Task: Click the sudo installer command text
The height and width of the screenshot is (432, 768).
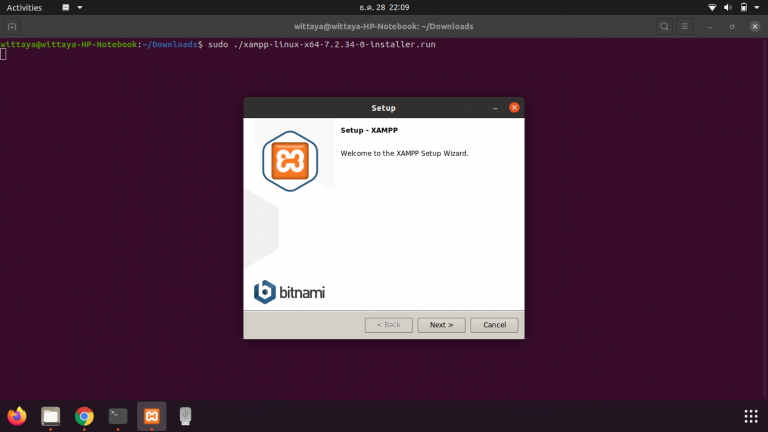Action: click(x=322, y=45)
